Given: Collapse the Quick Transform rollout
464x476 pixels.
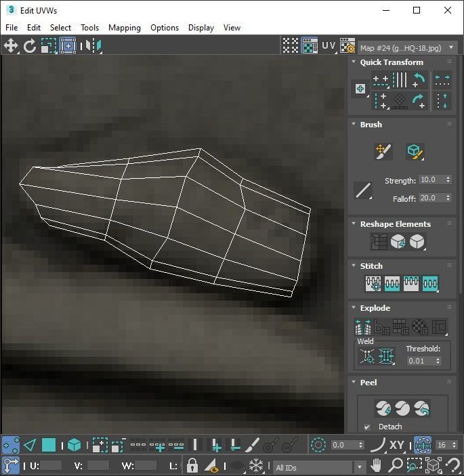Looking at the screenshot, I should pos(354,62).
